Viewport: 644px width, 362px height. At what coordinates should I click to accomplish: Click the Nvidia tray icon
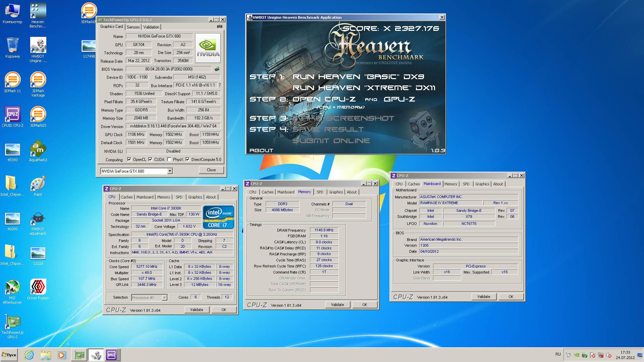pos(577,355)
